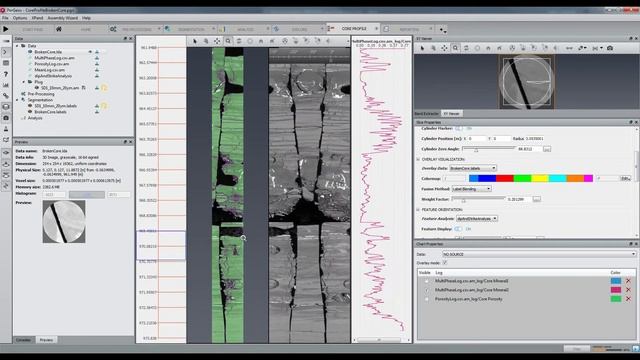This screenshot has width=640, height=360.
Task: Click the measure tool in XY Viewer toolbar
Action: point(569,48)
